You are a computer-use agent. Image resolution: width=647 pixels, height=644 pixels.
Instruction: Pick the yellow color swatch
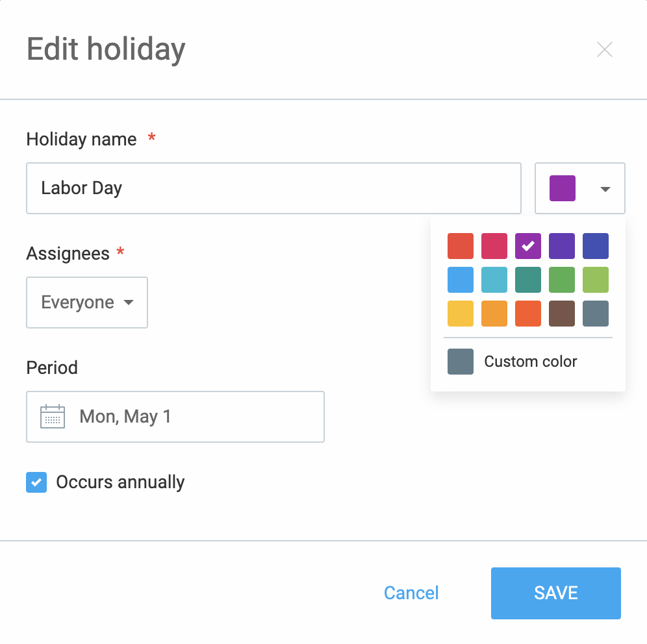461,314
